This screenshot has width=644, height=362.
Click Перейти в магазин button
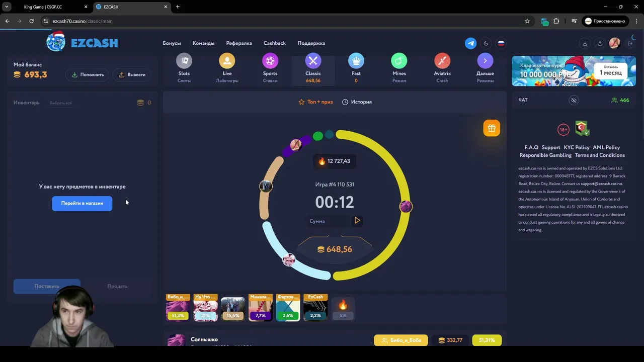[x=82, y=203]
